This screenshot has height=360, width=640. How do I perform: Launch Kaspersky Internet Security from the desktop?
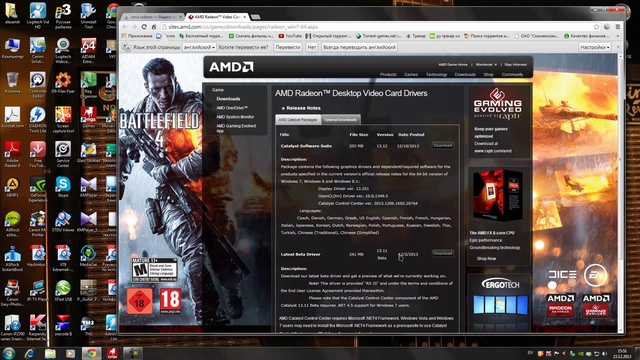(x=38, y=328)
